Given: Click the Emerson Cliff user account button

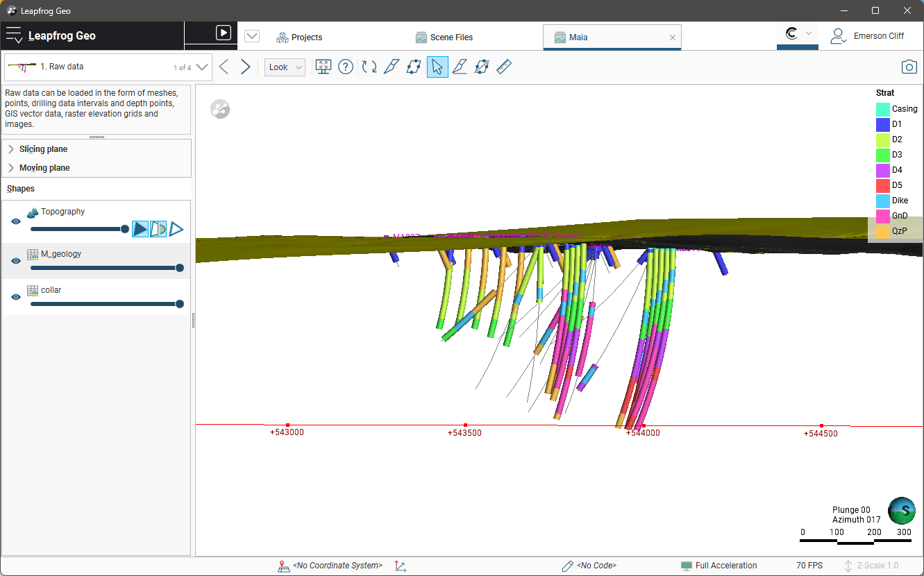Looking at the screenshot, I should click(x=868, y=36).
